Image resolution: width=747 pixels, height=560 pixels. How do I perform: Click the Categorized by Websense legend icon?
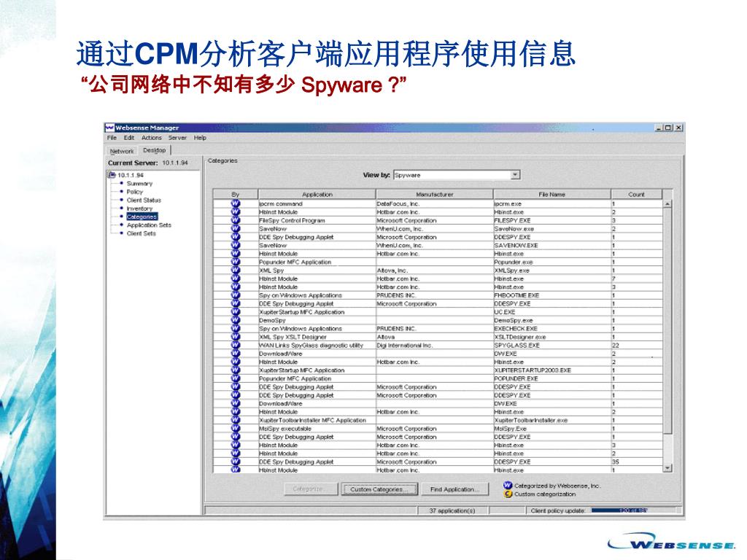point(508,485)
